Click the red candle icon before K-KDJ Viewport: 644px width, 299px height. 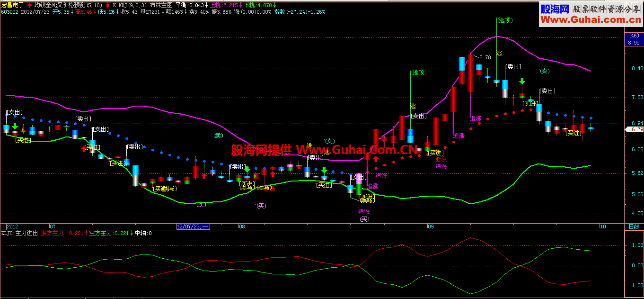pos(108,5)
